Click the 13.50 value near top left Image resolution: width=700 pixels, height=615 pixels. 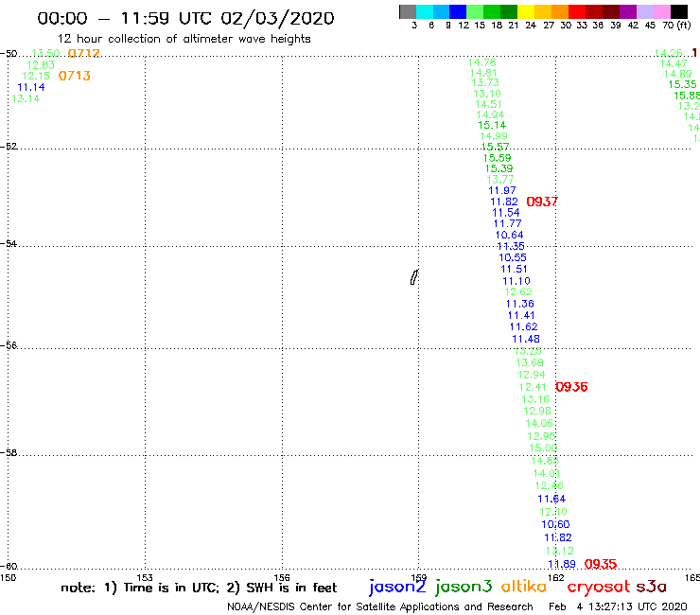(45, 54)
